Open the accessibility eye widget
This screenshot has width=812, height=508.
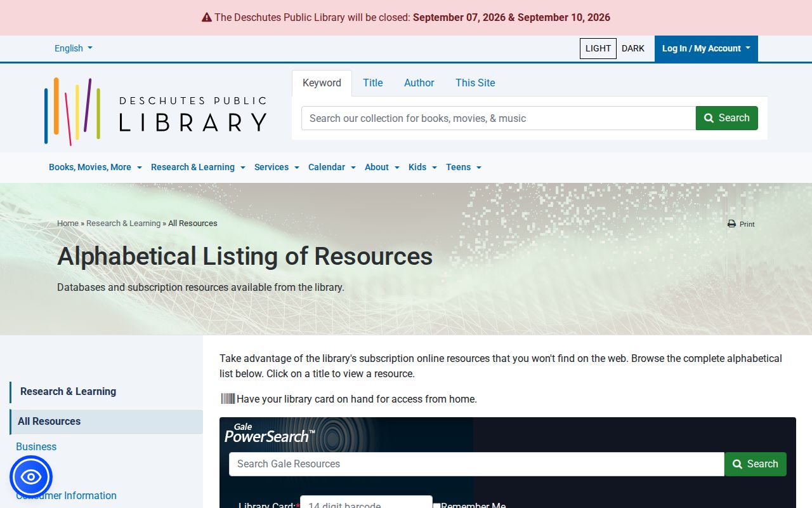pyautogui.click(x=31, y=477)
